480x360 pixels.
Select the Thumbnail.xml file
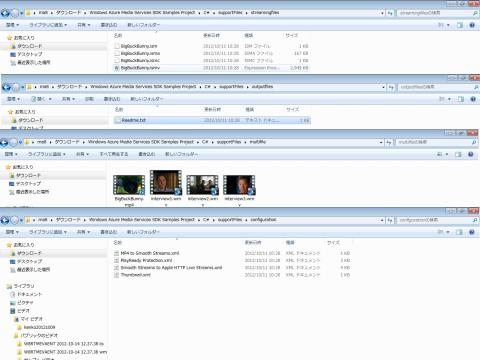click(x=135, y=275)
